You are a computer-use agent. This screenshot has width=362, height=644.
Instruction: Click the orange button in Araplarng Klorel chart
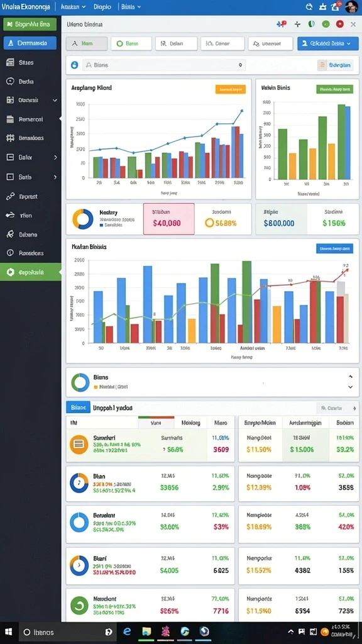tap(230, 89)
